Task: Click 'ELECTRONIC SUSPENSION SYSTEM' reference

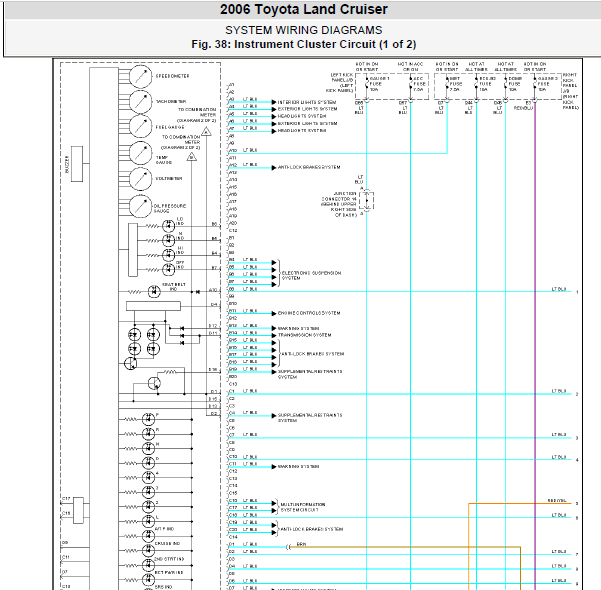Action: (311, 276)
